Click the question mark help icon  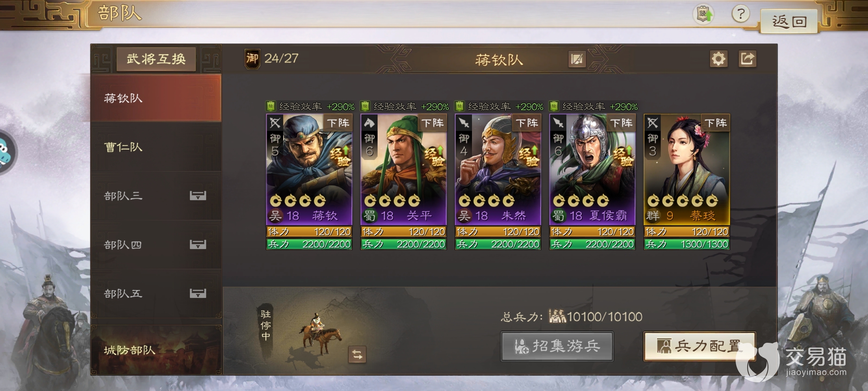[740, 14]
